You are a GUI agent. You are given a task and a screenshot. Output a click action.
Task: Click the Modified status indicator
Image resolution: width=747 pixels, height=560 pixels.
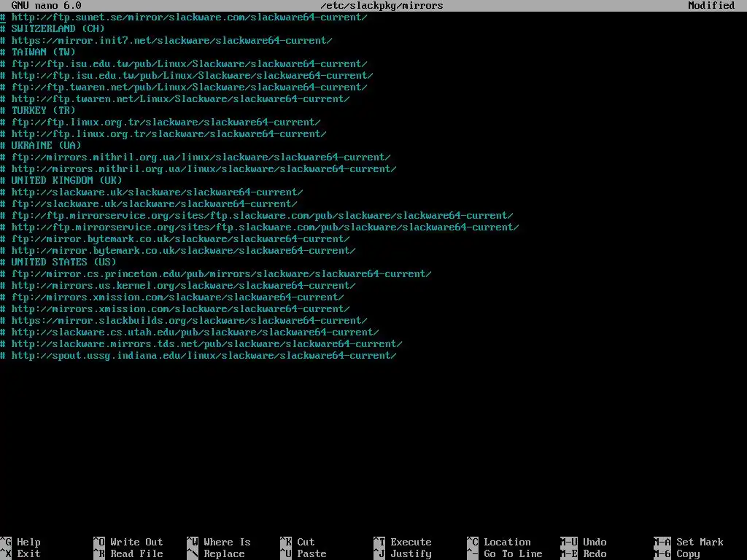pyautogui.click(x=711, y=5)
